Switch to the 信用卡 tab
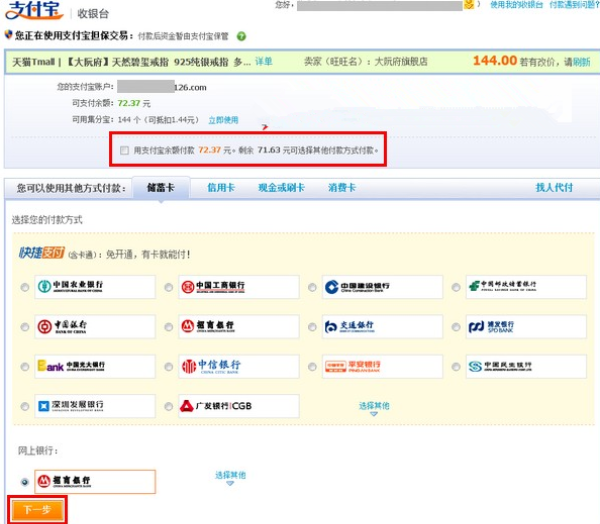This screenshot has height=524, width=600. click(221, 187)
